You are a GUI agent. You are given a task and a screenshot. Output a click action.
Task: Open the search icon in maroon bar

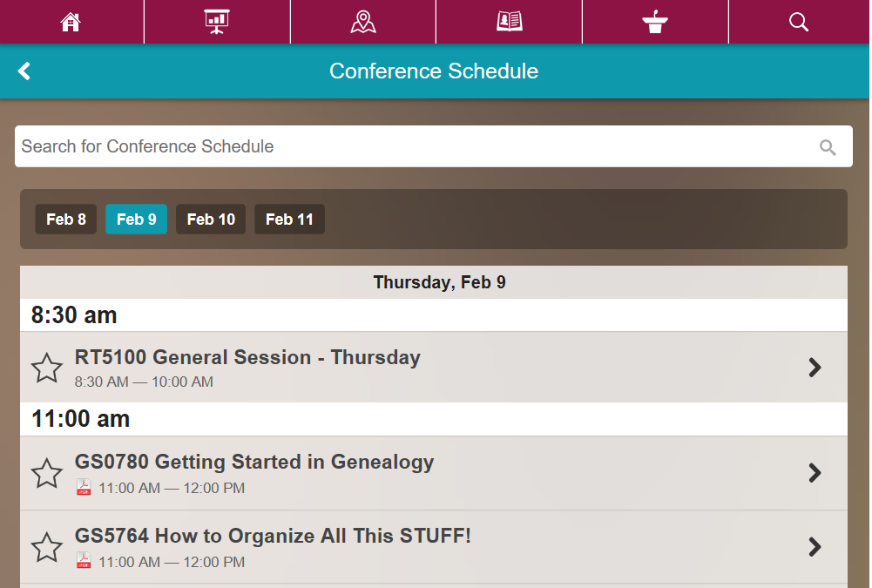pyautogui.click(x=799, y=22)
